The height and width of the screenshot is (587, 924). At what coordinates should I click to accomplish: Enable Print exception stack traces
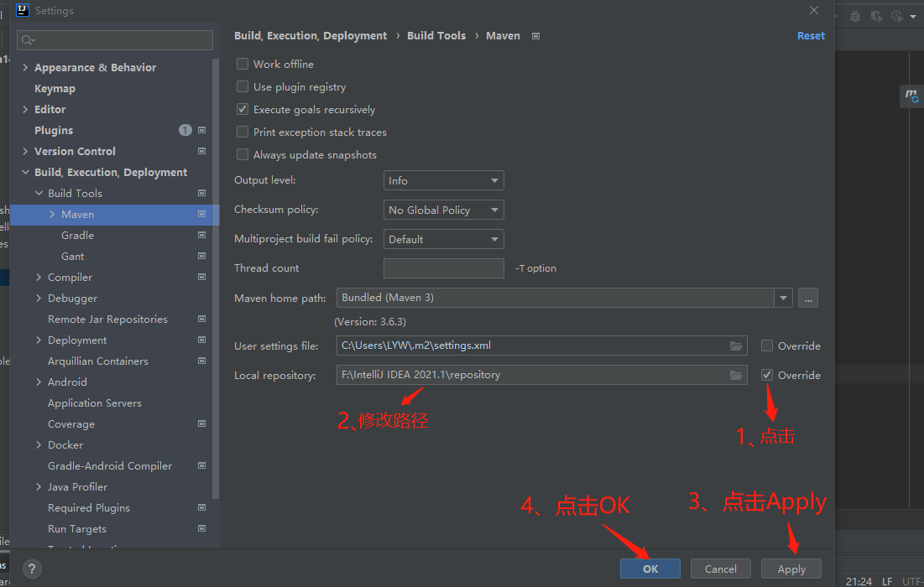tap(243, 132)
